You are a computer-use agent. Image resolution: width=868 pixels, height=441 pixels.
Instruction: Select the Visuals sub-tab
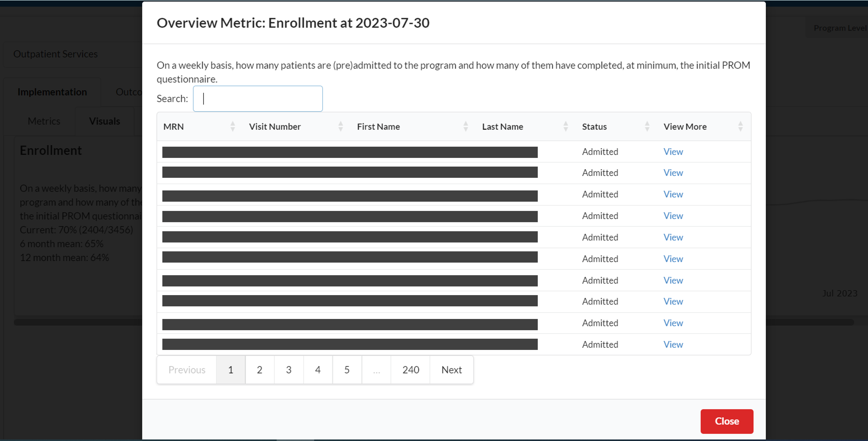(x=105, y=121)
